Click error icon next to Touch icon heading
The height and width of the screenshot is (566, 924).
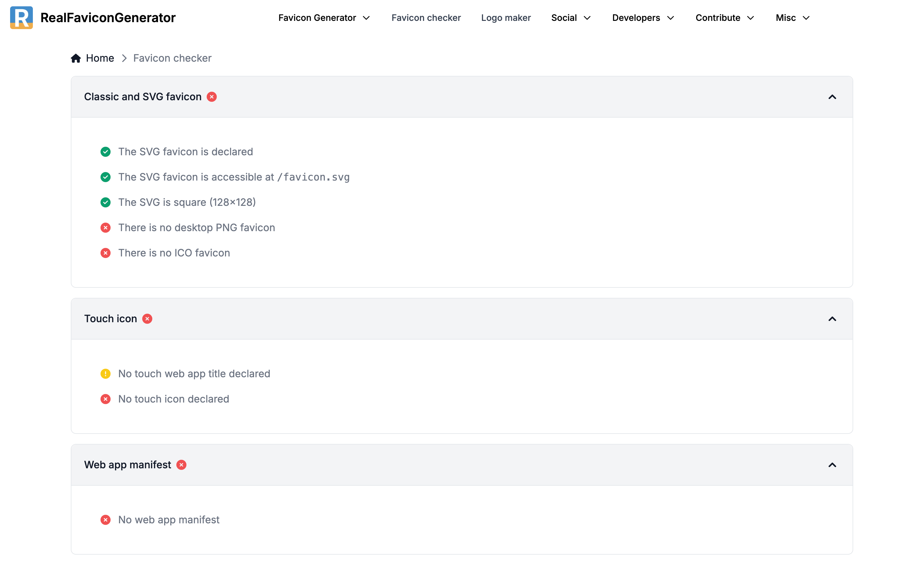click(x=147, y=319)
